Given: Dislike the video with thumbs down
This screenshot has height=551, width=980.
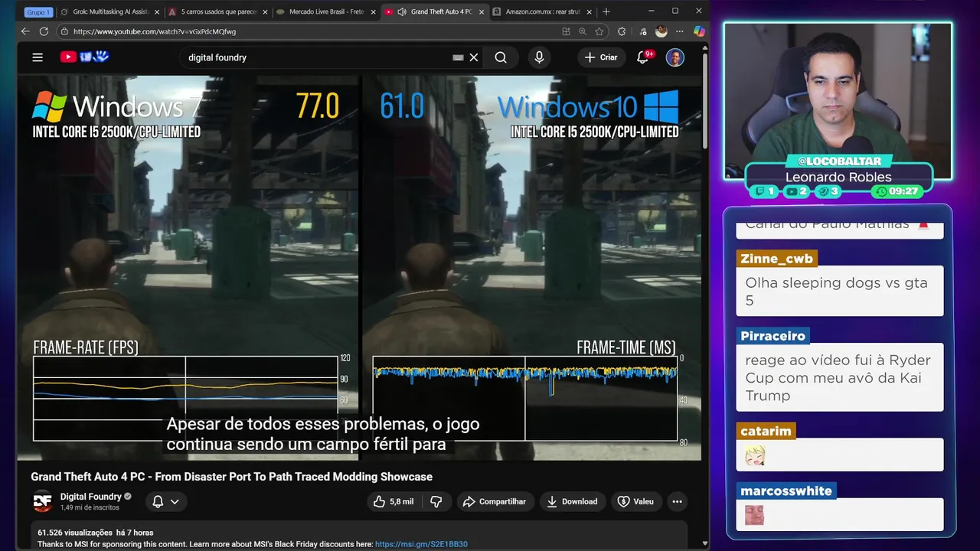Looking at the screenshot, I should pyautogui.click(x=436, y=501).
